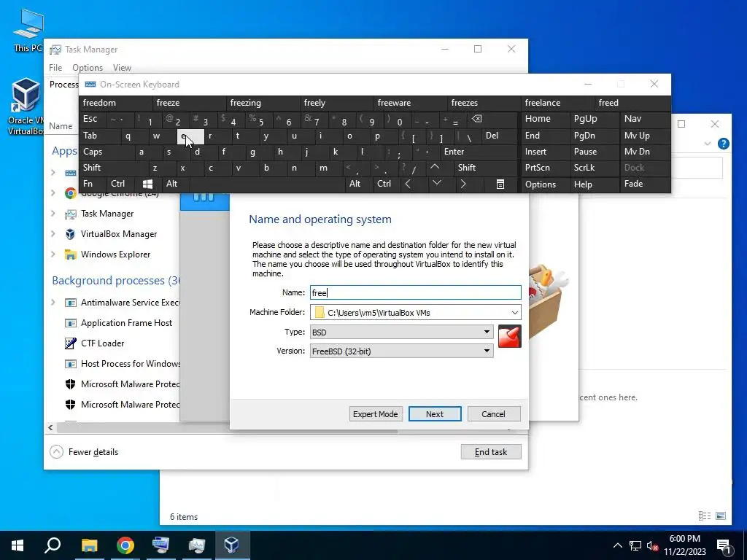
Task: Expand Antimalware Service Executable row
Action: tap(53, 303)
